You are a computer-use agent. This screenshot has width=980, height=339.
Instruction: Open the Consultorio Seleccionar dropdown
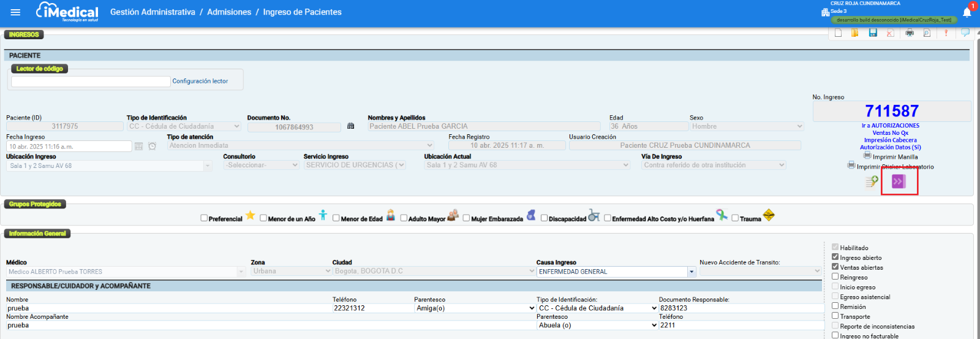[261, 165]
